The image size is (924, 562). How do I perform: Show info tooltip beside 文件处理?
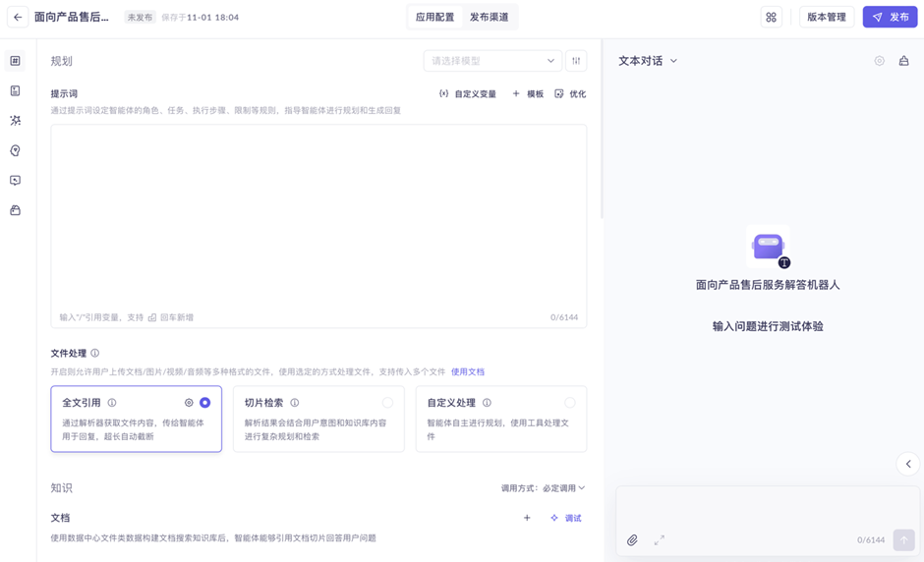[x=95, y=353]
